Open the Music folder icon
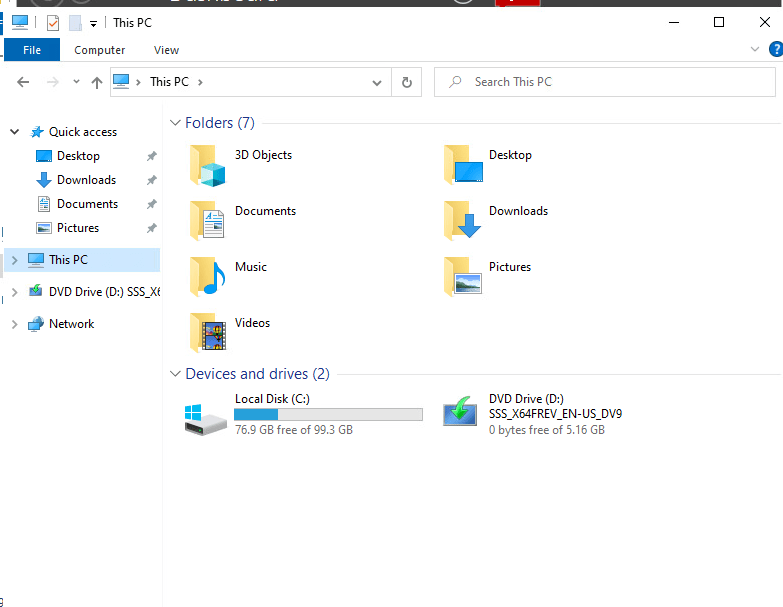 tap(207, 277)
